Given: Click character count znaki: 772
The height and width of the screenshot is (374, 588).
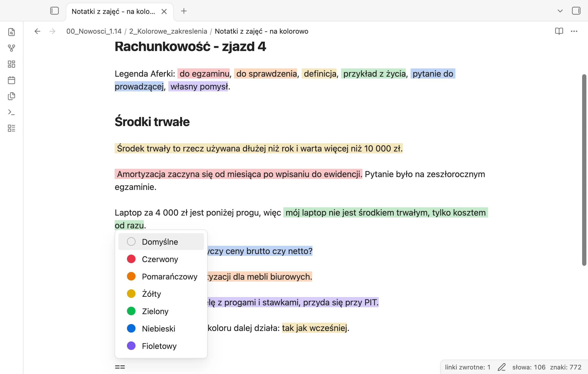Looking at the screenshot, I should click(x=566, y=367).
